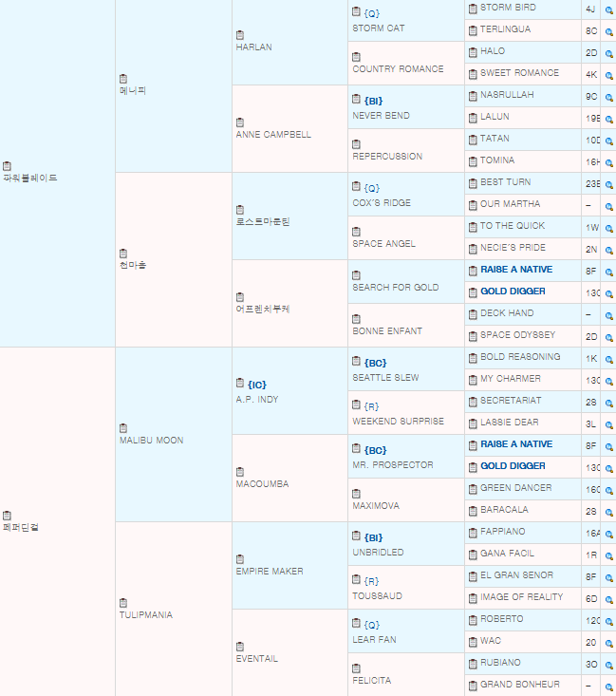Open the clipboard icon above ANNE CAMPBELL
This screenshot has height=696, width=616.
click(x=240, y=122)
